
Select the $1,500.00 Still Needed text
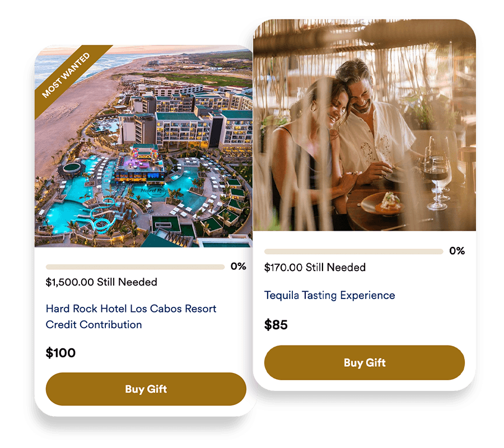pos(101,282)
